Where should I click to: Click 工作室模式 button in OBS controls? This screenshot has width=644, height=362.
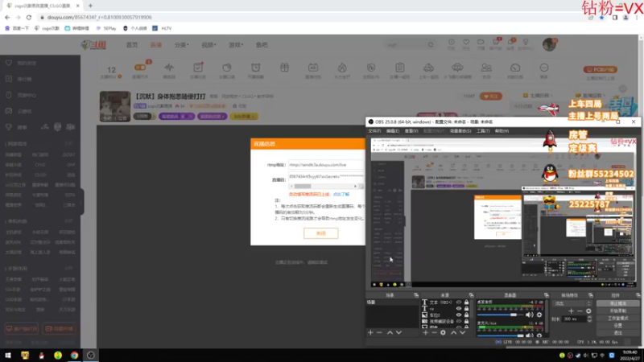pos(617,318)
